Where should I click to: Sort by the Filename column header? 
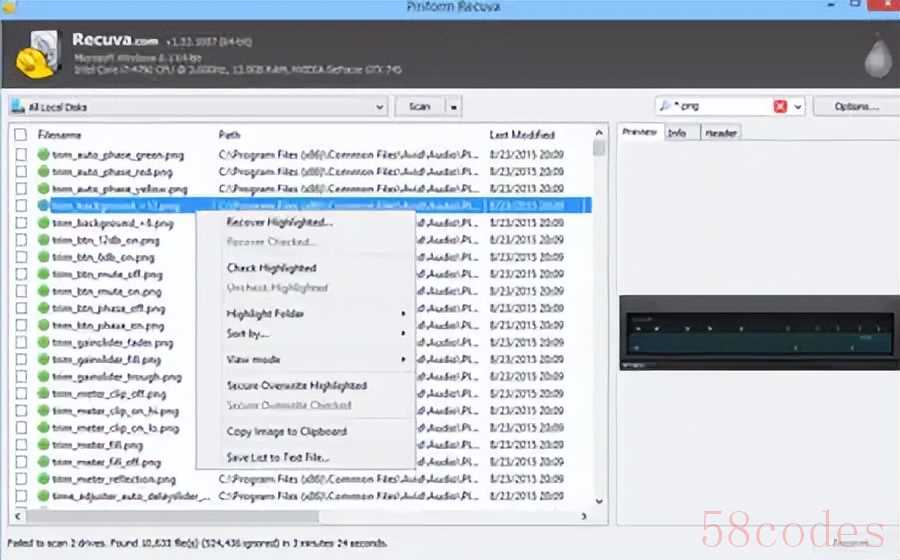point(59,135)
